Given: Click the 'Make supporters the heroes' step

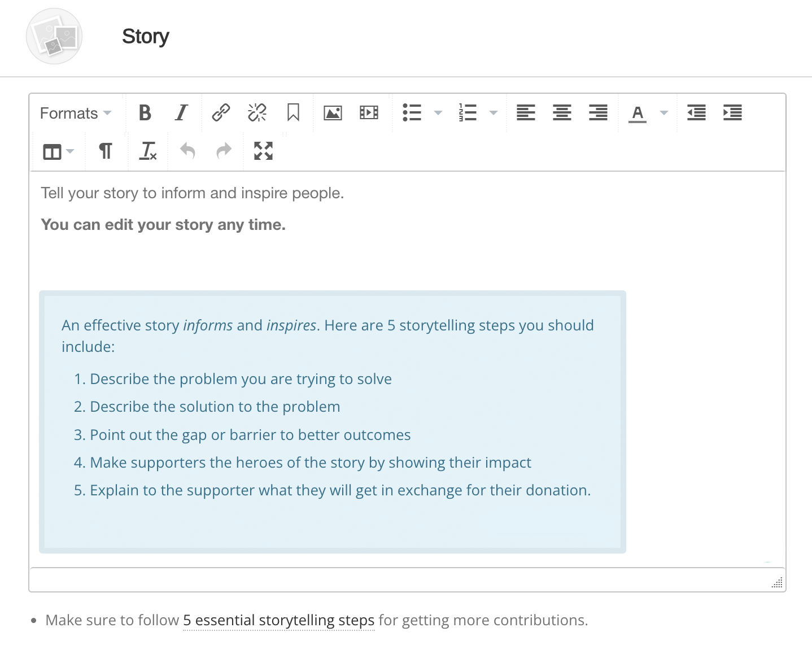Looking at the screenshot, I should (x=311, y=463).
